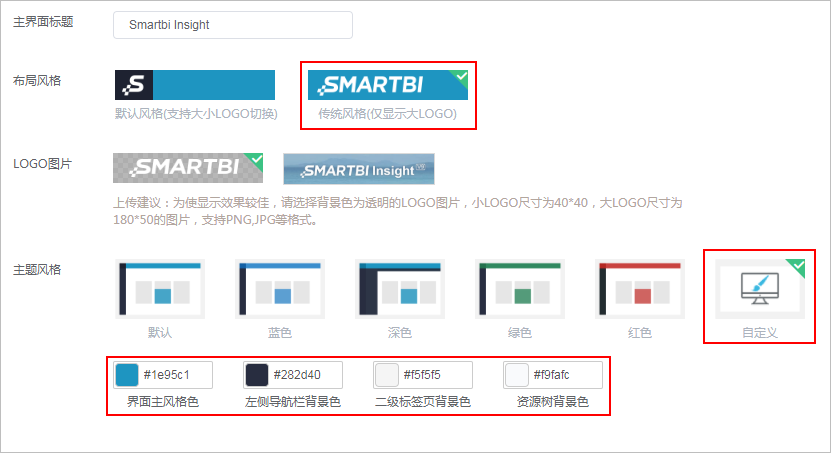Select the 深色 theme style

(x=400, y=289)
